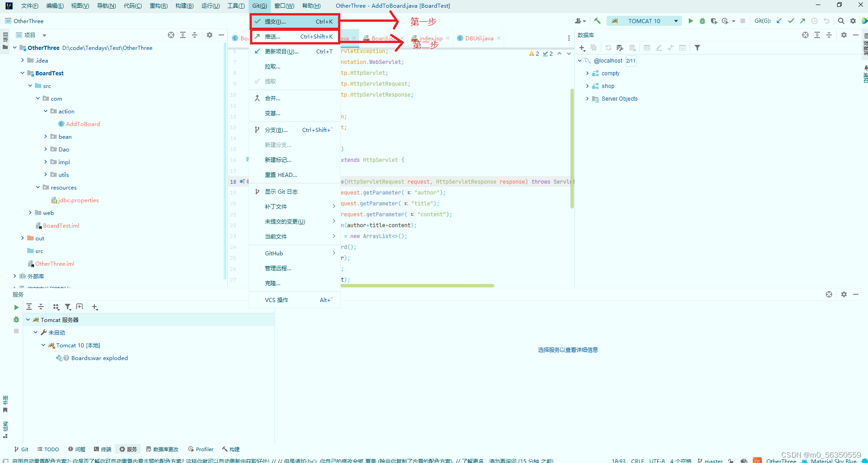Image resolution: width=868 pixels, height=463 pixels.
Task: Open jdbc.properties from the resources folder
Action: (x=78, y=200)
